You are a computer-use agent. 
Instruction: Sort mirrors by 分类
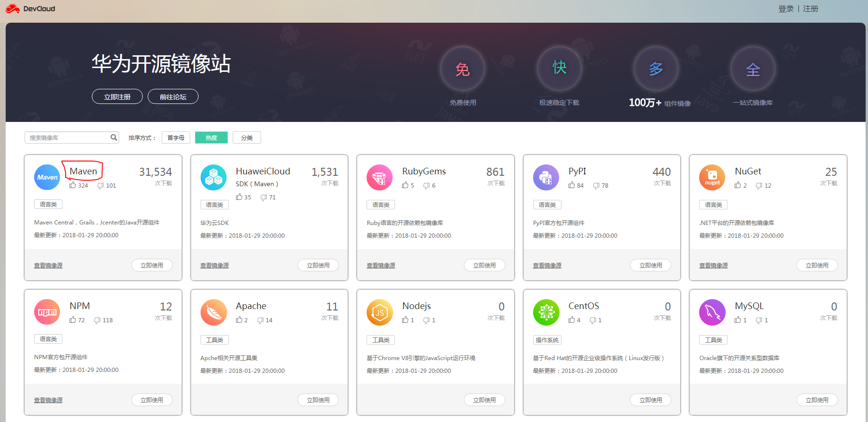pos(247,138)
